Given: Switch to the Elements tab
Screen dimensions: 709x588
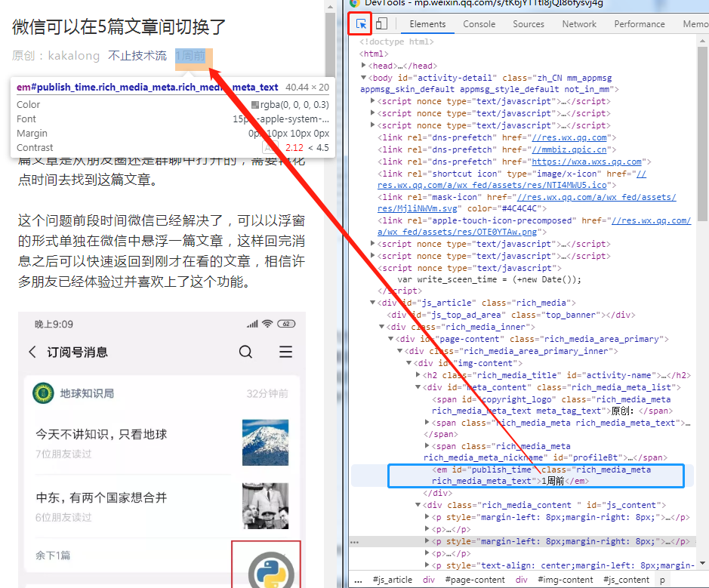Looking at the screenshot, I should [427, 24].
